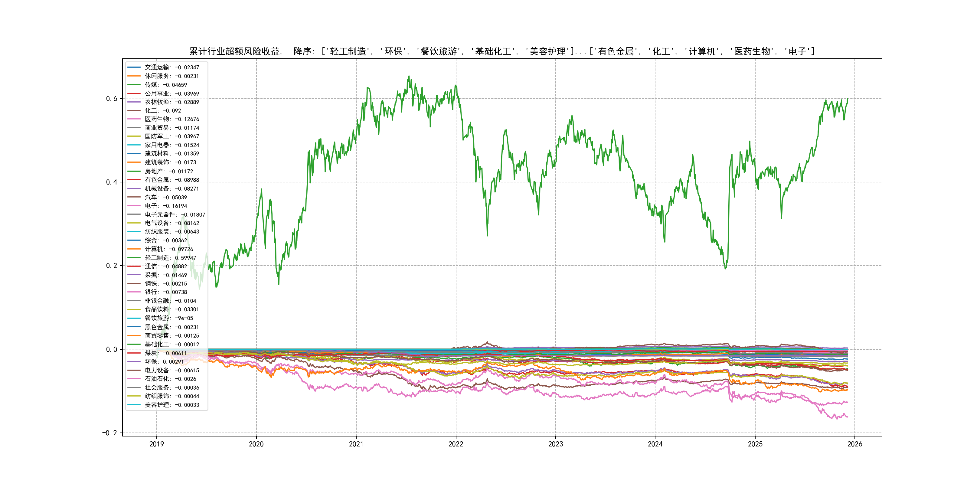This screenshot has height=490, width=980.
Task: Click the orange swatch beside 休闲服务
Action: click(134, 76)
